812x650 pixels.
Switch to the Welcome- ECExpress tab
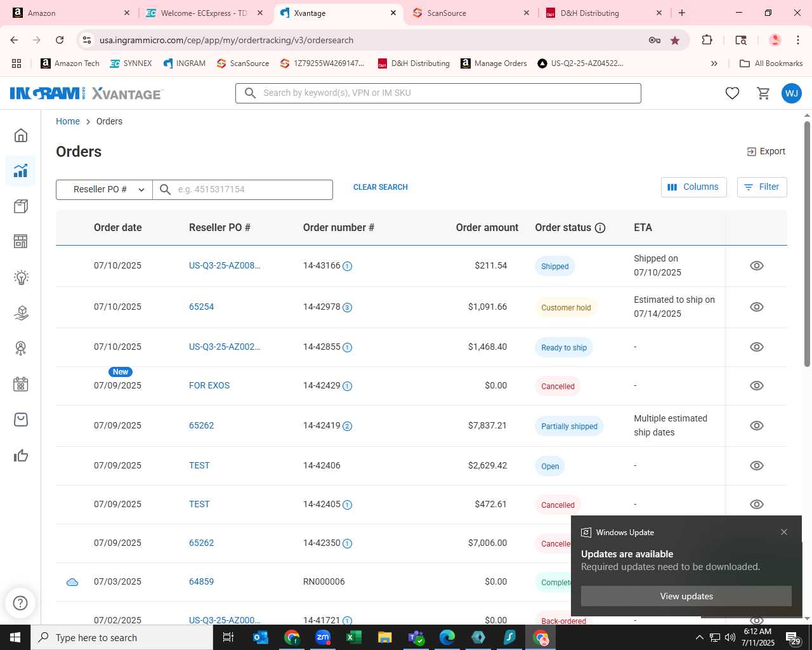coord(203,13)
